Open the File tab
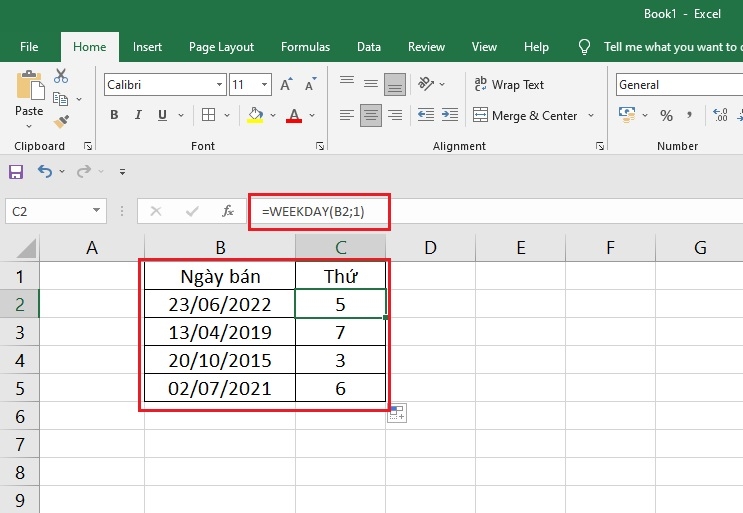The height and width of the screenshot is (513, 743). (29, 47)
